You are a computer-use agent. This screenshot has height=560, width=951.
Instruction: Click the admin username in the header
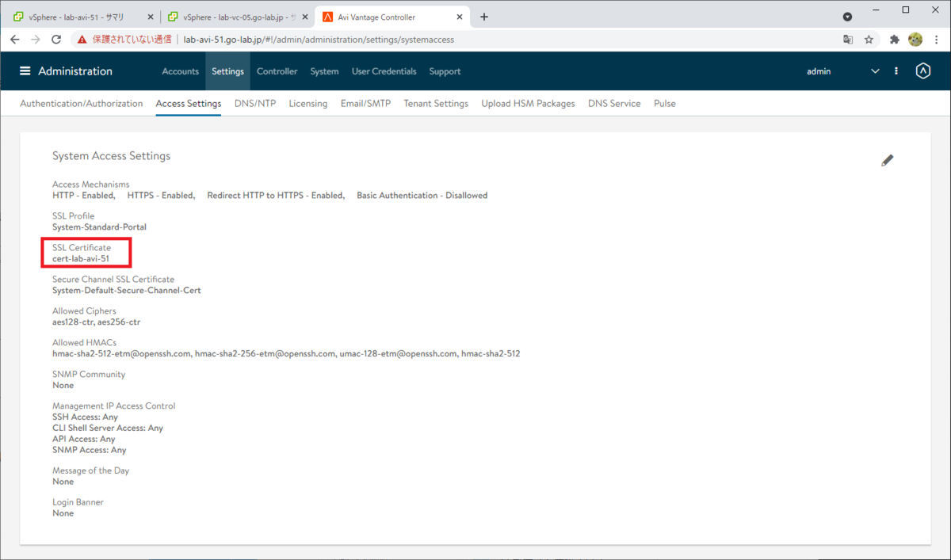click(819, 71)
